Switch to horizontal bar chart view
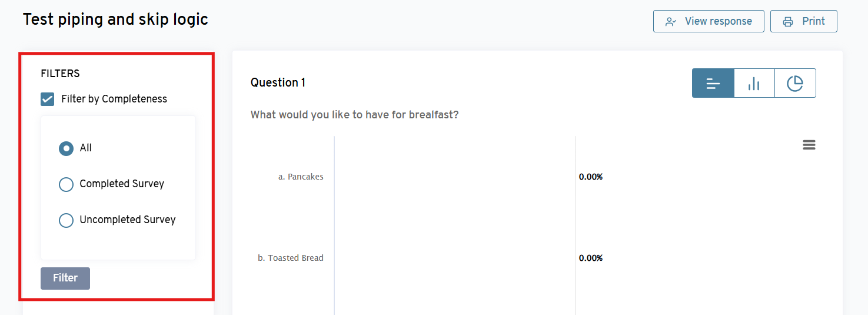868x315 pixels. (x=713, y=84)
